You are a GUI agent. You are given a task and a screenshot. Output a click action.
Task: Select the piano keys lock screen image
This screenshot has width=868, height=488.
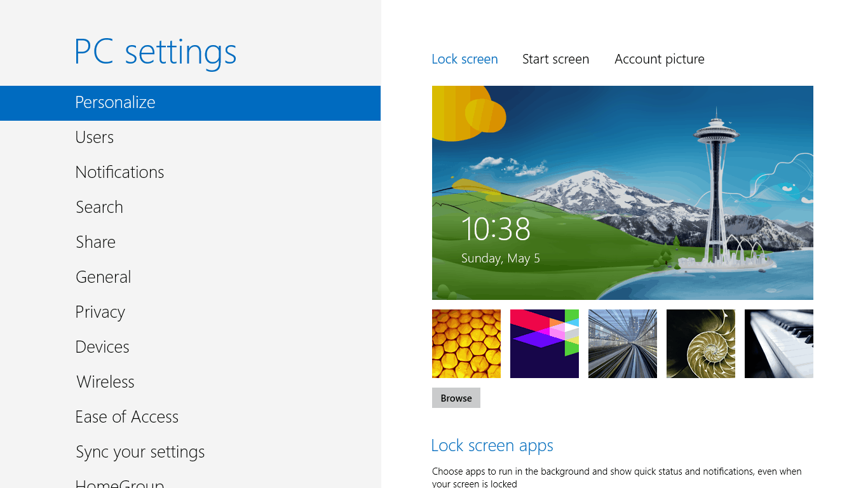click(x=778, y=343)
